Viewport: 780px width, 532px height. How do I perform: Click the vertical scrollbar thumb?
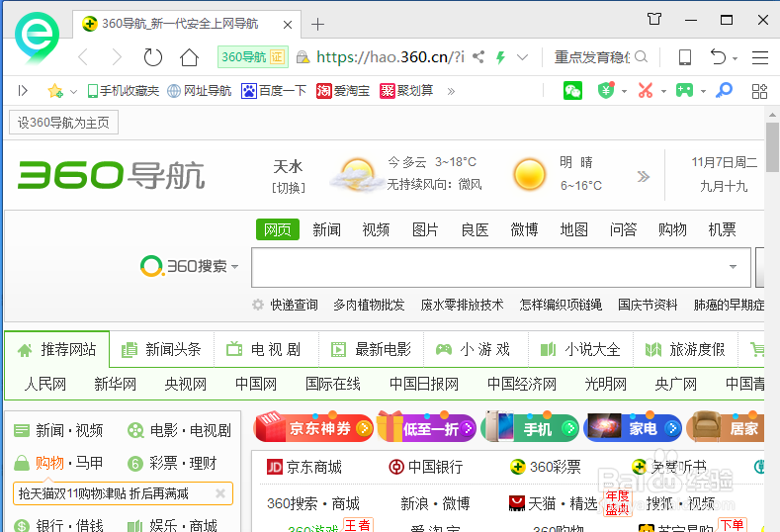click(x=772, y=146)
